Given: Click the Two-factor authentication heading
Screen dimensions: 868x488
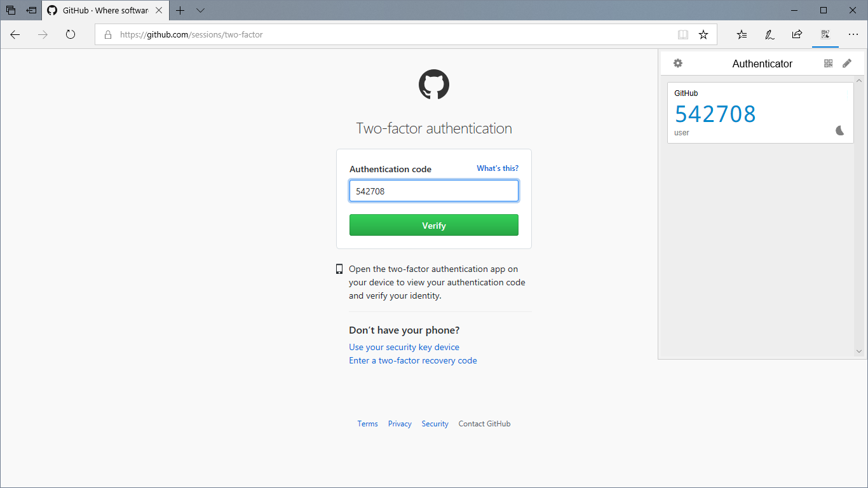Looking at the screenshot, I should (x=434, y=128).
